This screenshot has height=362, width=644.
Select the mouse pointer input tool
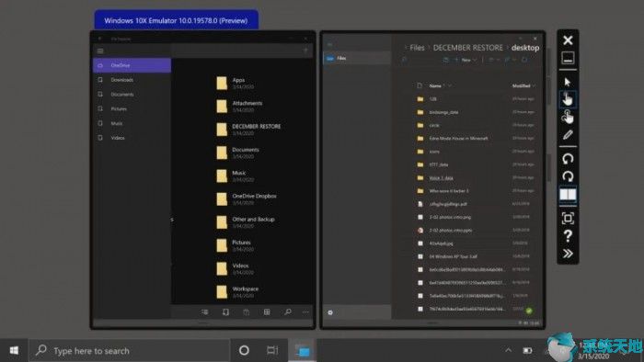(x=568, y=82)
